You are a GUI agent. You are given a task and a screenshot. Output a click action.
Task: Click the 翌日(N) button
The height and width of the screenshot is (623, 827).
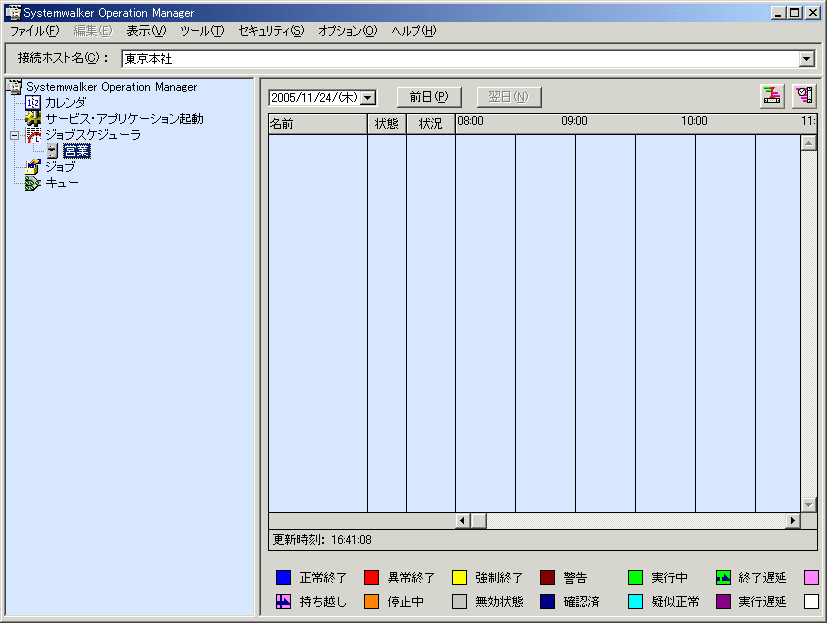(x=508, y=97)
